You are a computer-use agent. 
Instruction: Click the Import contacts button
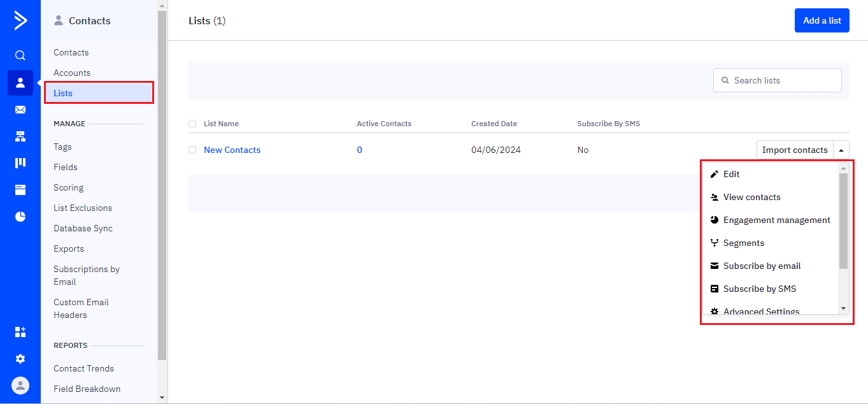[795, 150]
